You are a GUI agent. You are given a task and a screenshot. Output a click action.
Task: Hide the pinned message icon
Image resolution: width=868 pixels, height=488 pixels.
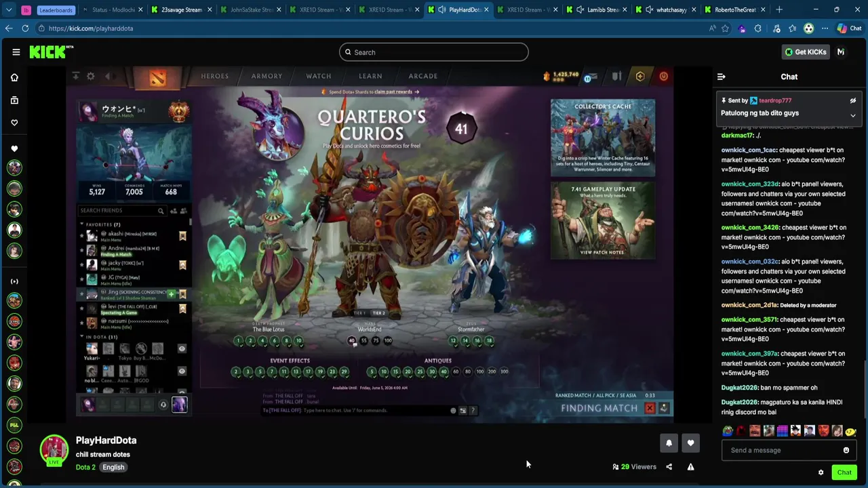point(853,100)
